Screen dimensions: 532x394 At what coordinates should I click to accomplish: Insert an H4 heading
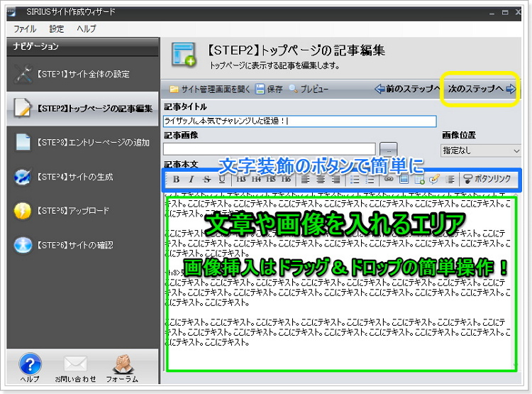(256, 179)
